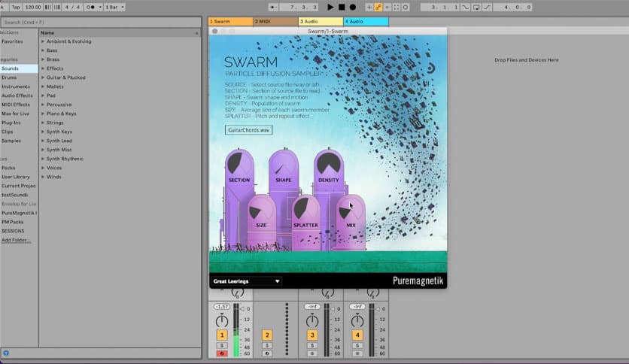Click the 4 / 4 time signature
The height and width of the screenshot is (364, 629).
click(x=72, y=8)
